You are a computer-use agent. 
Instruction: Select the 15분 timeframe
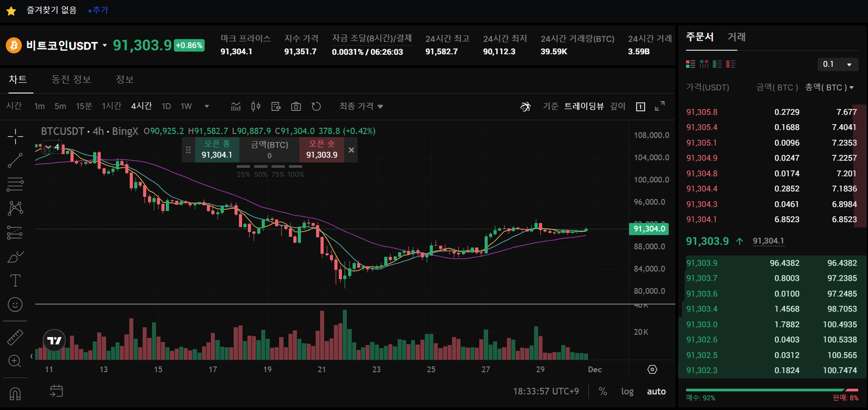click(x=84, y=106)
